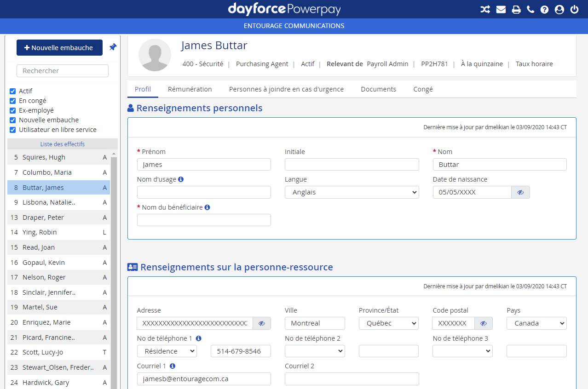
Task: Open the Documents tab
Action: (378, 89)
